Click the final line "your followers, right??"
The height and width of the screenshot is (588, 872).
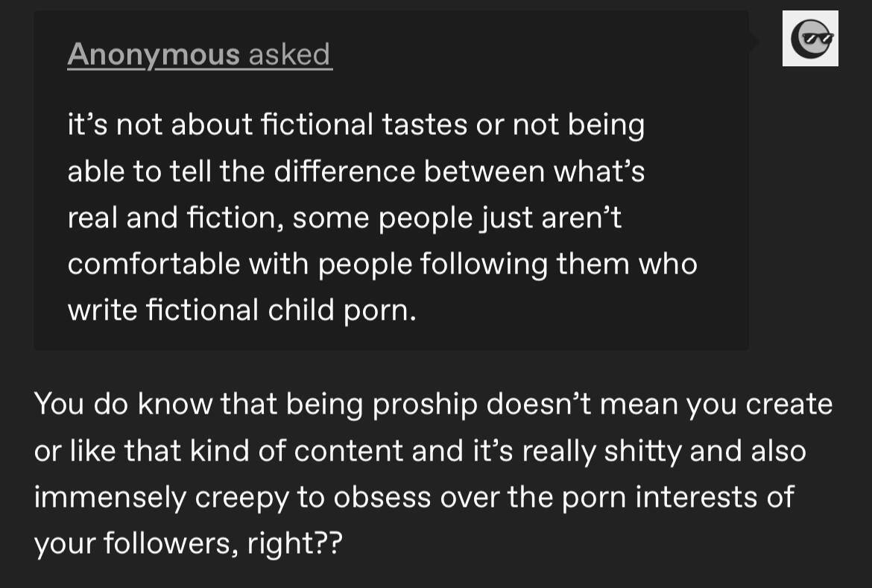188,543
